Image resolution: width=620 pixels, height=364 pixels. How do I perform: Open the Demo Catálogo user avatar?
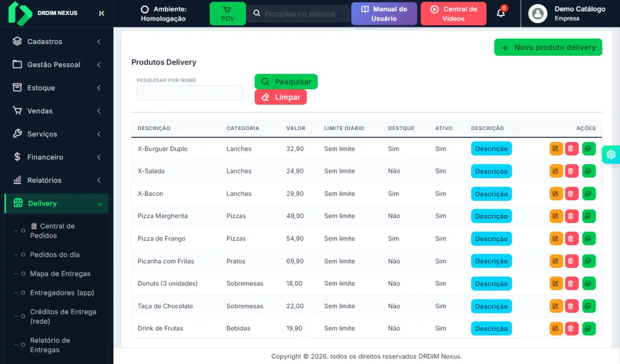538,13
